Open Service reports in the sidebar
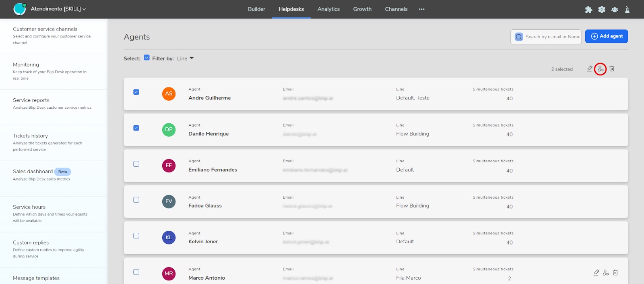 31,100
